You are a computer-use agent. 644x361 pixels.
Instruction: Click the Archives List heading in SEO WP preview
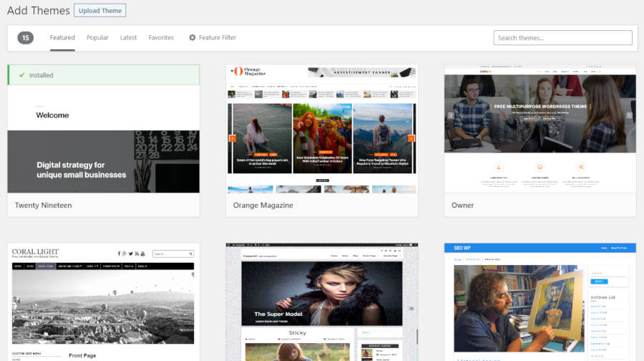click(603, 297)
